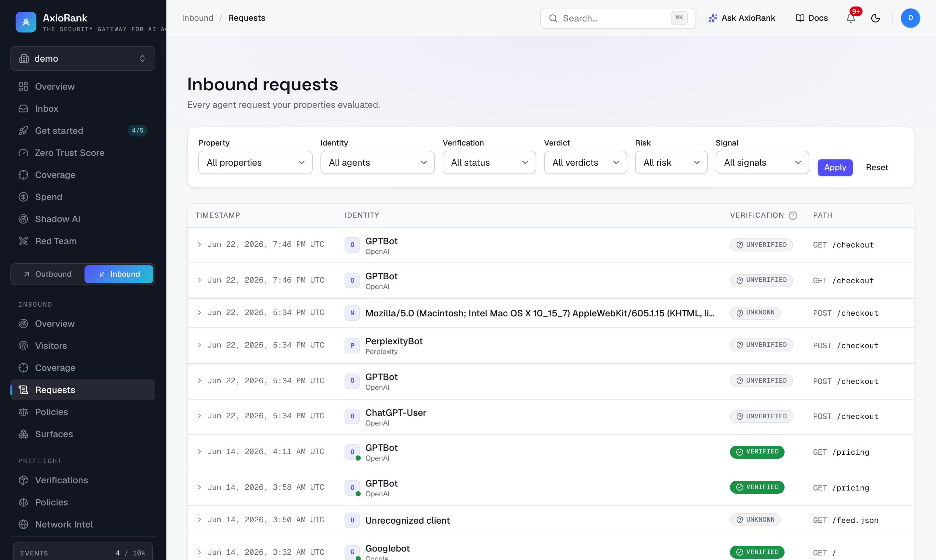Open the Property filter dropdown

[255, 163]
